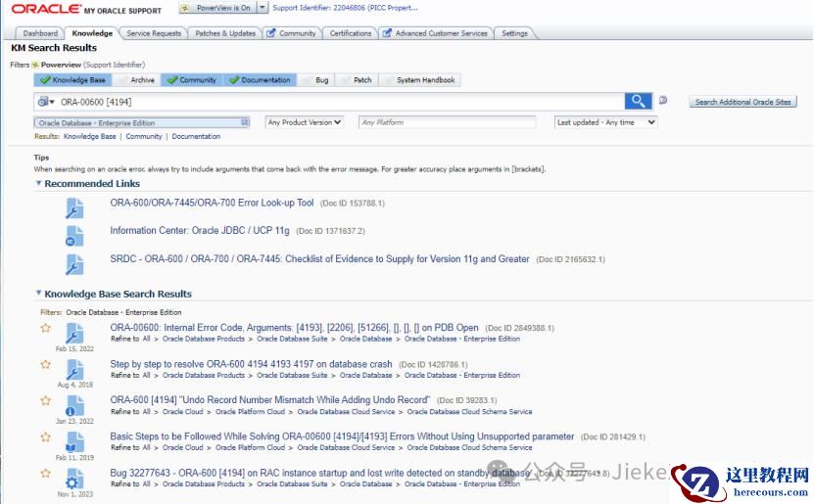
Task: Toggle the Knowledge Base source filter
Action: pos(72,80)
